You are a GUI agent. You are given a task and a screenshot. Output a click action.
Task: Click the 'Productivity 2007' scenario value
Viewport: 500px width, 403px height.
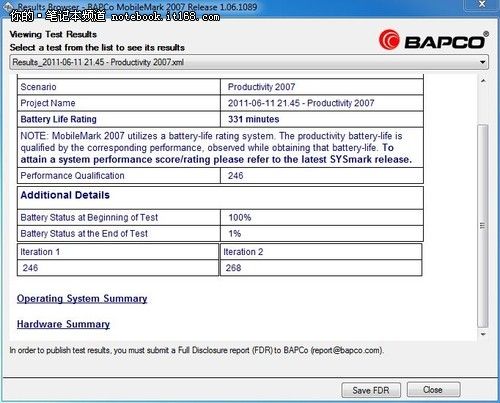coord(261,87)
